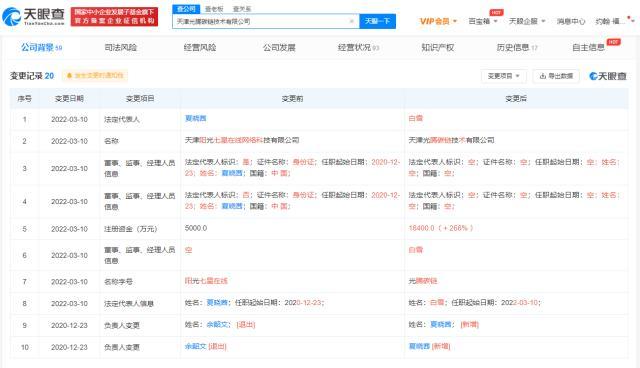Click the 2020-12-23 date in row 10
640x368 pixels.
tap(69, 347)
